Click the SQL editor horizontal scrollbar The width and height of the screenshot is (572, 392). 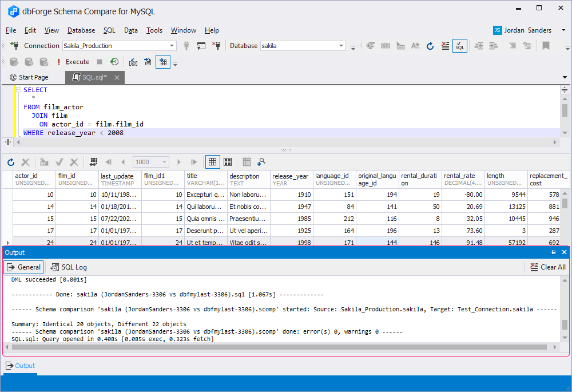coord(285,142)
